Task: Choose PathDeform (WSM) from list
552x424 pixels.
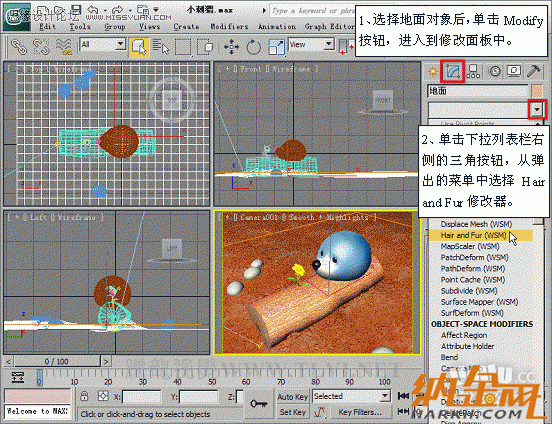Action: coord(472,269)
